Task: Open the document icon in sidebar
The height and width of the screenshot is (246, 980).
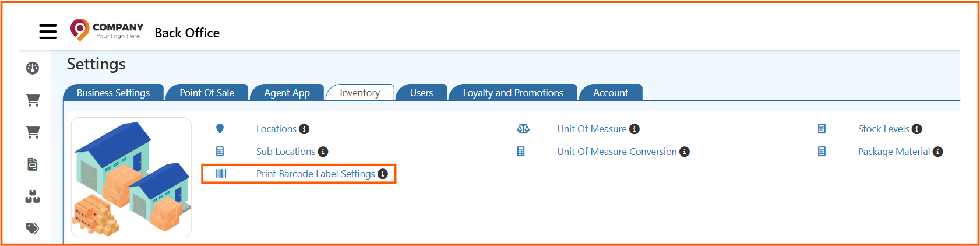Action: click(33, 164)
